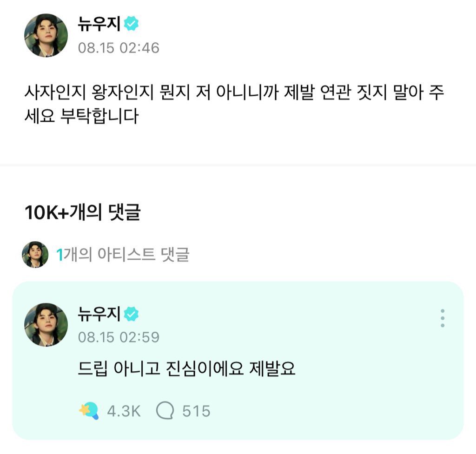Tap the highlighted 1 in artist comment count
The image size is (476, 454).
point(59,255)
